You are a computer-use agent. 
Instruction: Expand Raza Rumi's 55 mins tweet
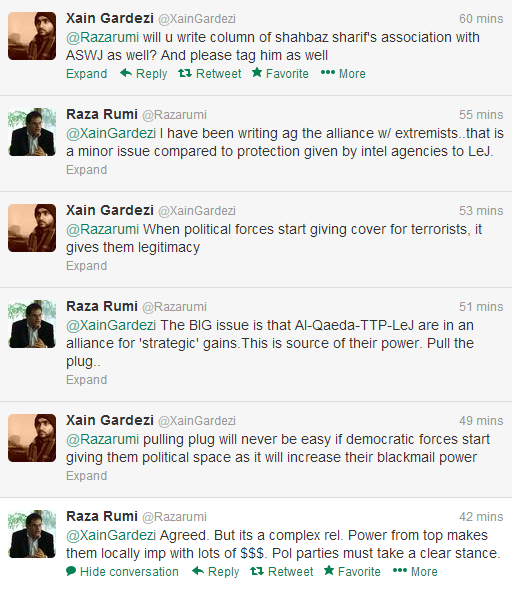(87, 170)
